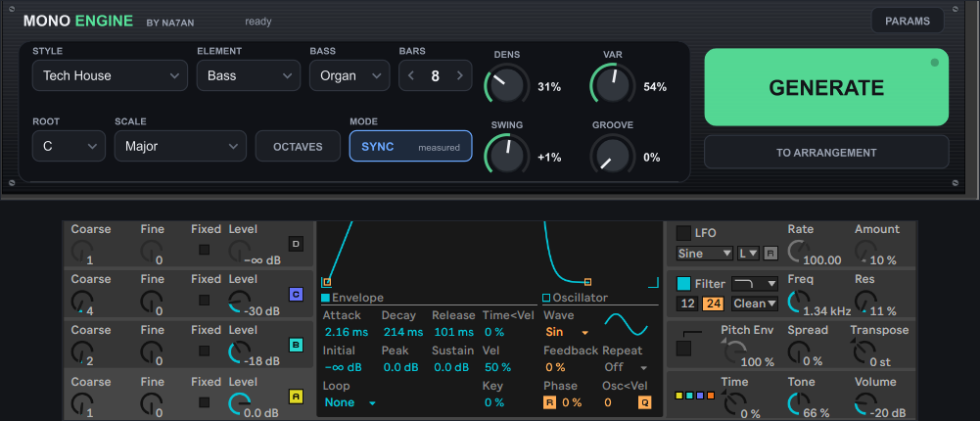This screenshot has height=421, width=980.
Task: Open the ROOT note dropdown
Action: click(69, 146)
